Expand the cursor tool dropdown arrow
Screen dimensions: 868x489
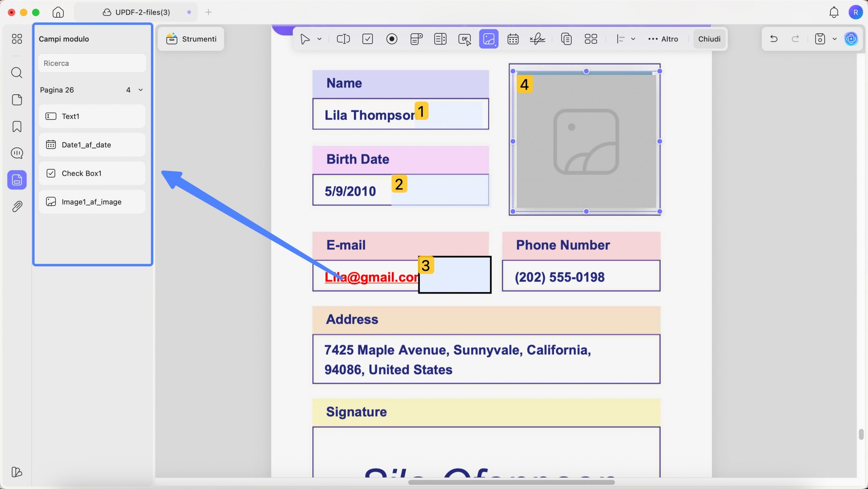coord(319,39)
